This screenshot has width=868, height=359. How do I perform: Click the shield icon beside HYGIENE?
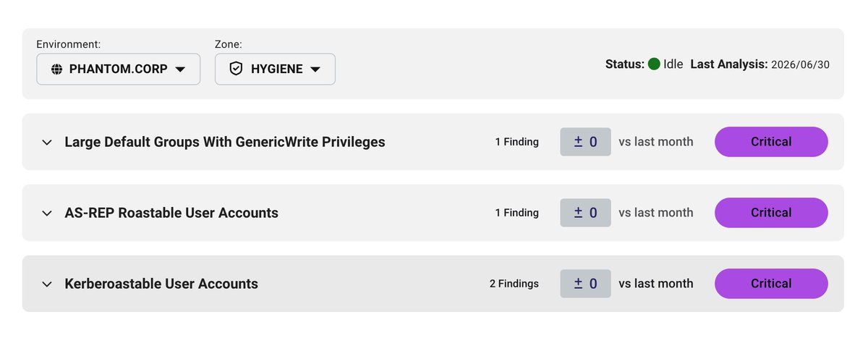click(235, 69)
